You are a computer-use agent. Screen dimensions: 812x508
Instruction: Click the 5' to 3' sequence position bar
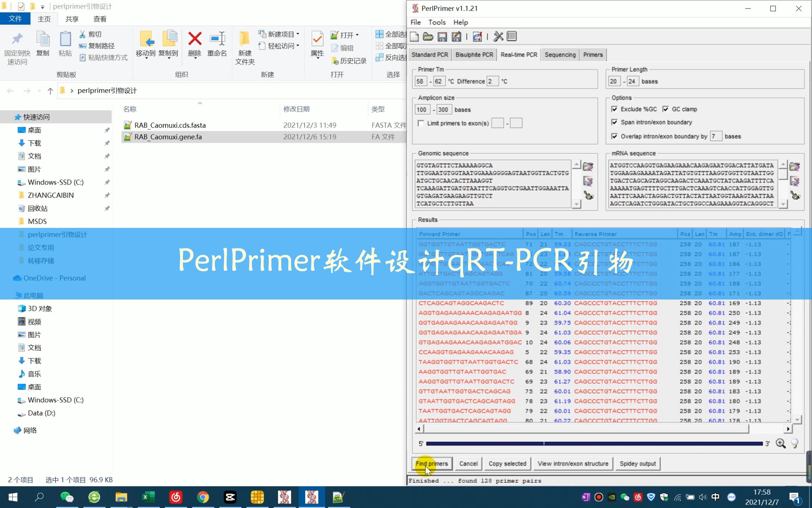pyautogui.click(x=594, y=443)
